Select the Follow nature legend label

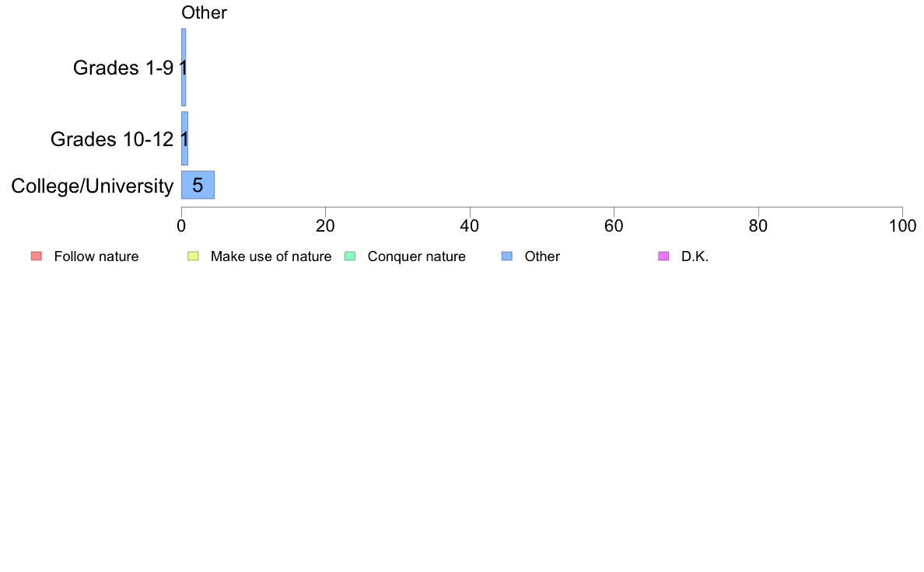pyautogui.click(x=96, y=256)
